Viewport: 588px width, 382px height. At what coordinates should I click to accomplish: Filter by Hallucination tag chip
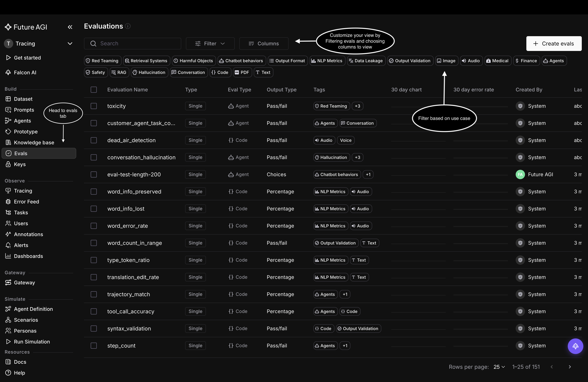[149, 72]
